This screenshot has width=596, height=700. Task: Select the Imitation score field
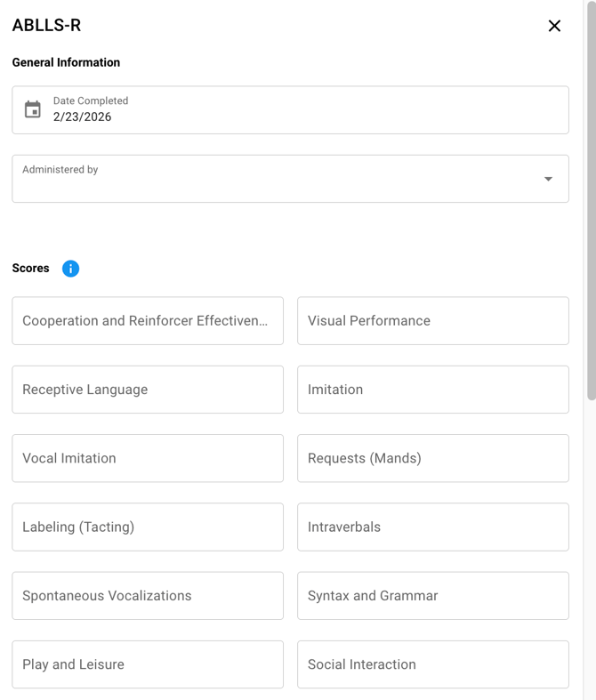432,390
